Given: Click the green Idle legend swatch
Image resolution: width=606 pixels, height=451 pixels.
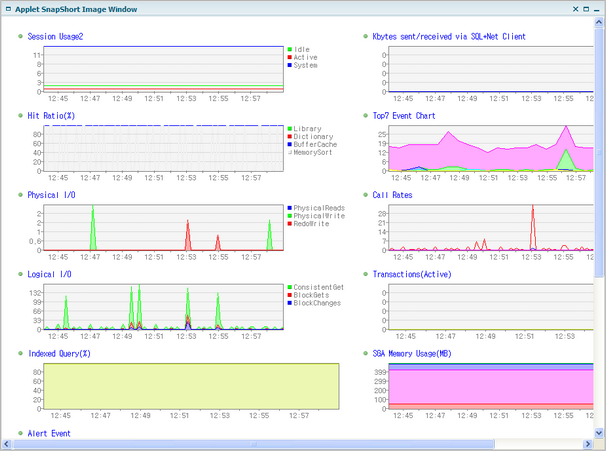Looking at the screenshot, I should click(290, 49).
